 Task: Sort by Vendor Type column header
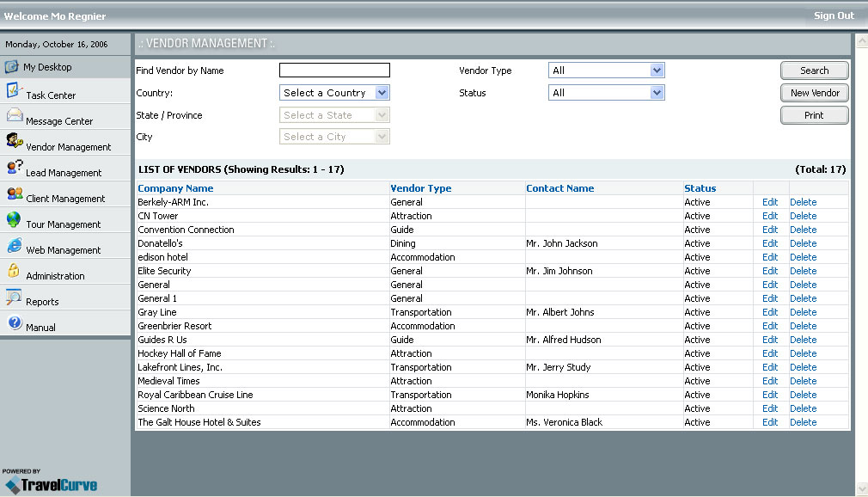tap(421, 188)
